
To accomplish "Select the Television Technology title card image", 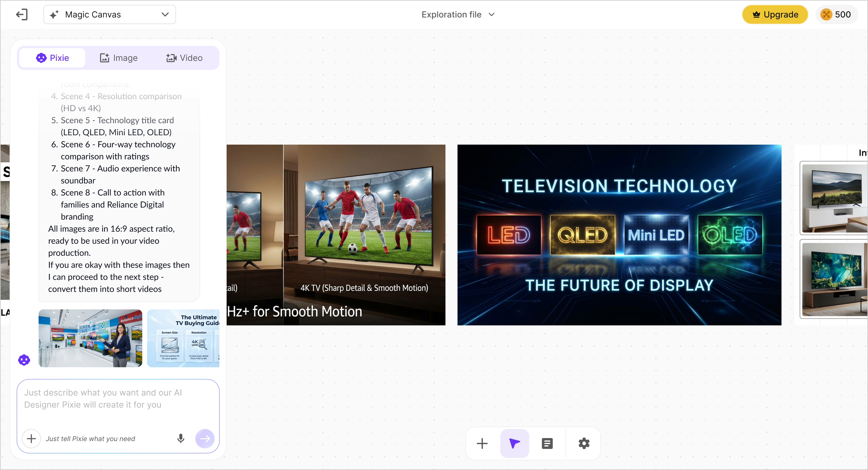I will pyautogui.click(x=619, y=235).
